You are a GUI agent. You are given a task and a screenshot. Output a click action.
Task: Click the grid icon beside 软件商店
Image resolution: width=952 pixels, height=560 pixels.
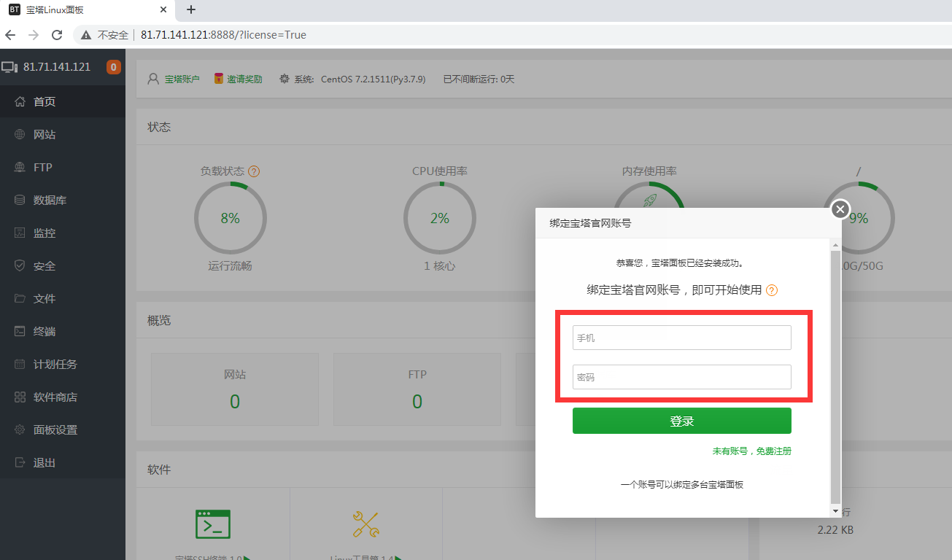(x=20, y=397)
